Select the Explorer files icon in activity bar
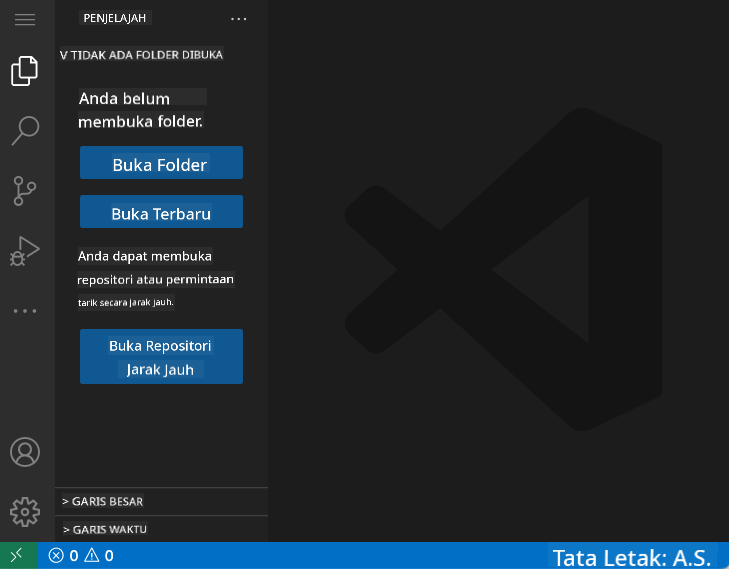 click(25, 71)
